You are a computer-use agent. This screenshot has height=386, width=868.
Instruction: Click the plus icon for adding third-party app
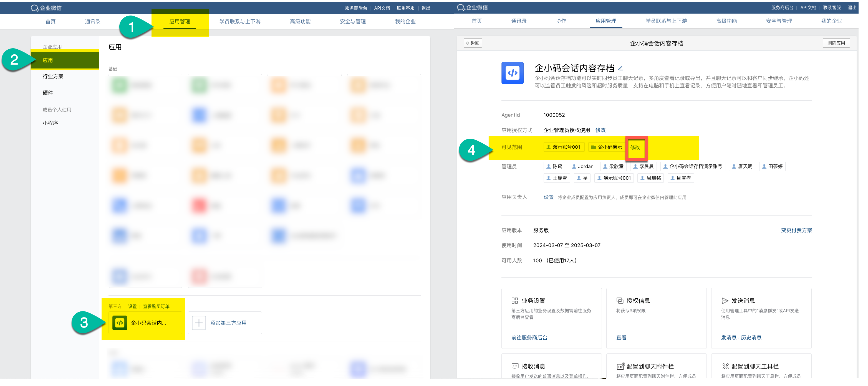(199, 323)
